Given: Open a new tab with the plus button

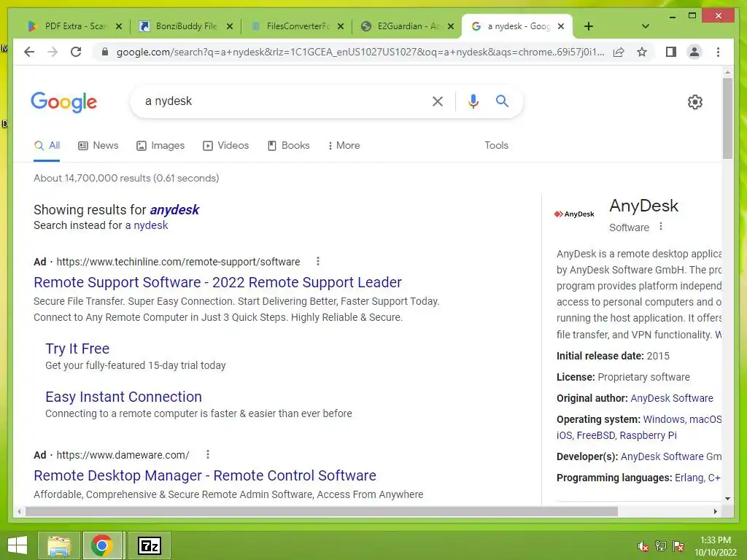Looking at the screenshot, I should point(589,26).
